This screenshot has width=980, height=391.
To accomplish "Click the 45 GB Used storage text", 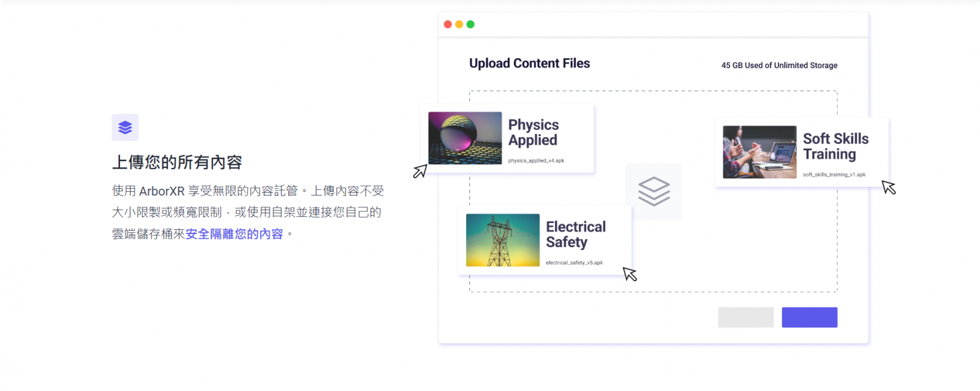I will (x=779, y=66).
